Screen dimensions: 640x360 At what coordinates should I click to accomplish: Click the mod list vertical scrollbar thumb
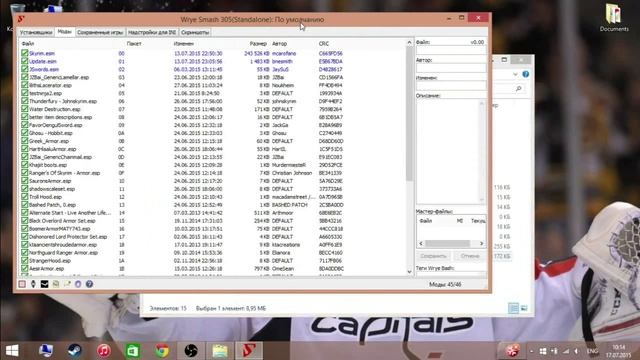tap(409, 113)
